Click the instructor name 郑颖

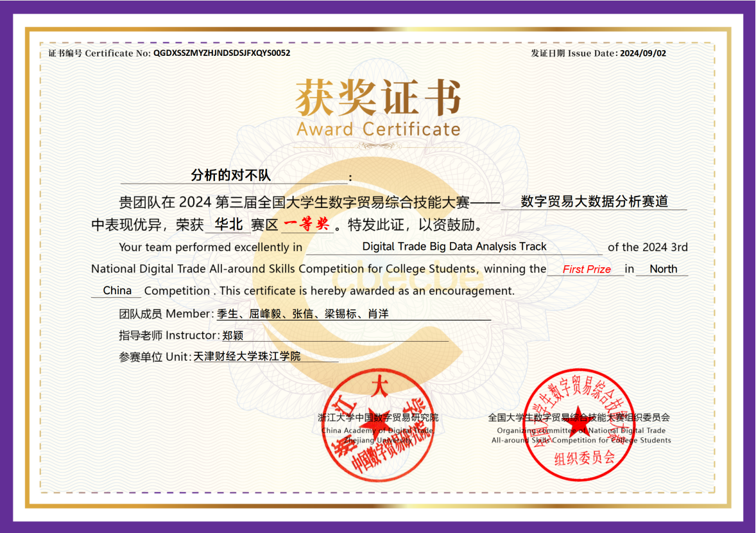[x=232, y=335]
